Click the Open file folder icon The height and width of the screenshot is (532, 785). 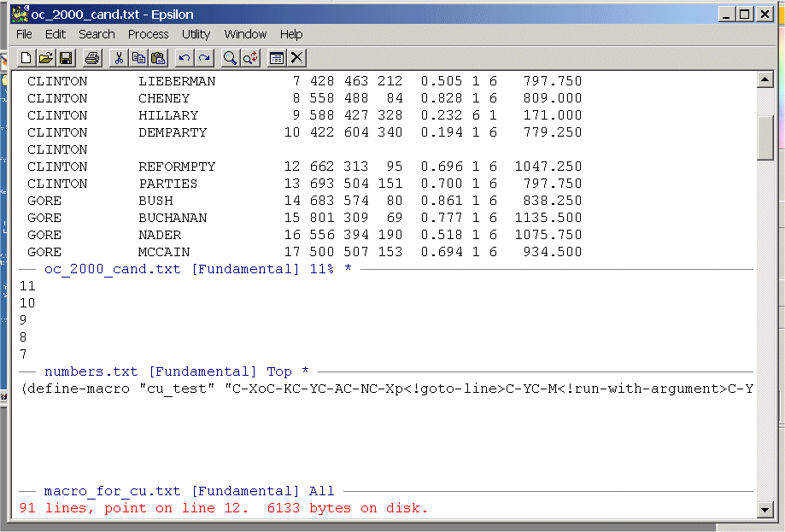point(45,58)
